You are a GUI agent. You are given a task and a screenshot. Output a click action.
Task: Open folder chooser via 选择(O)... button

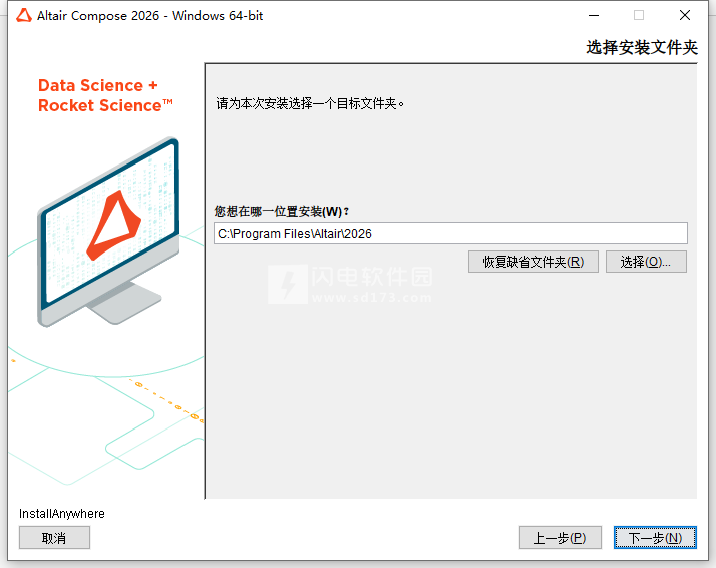tap(646, 262)
